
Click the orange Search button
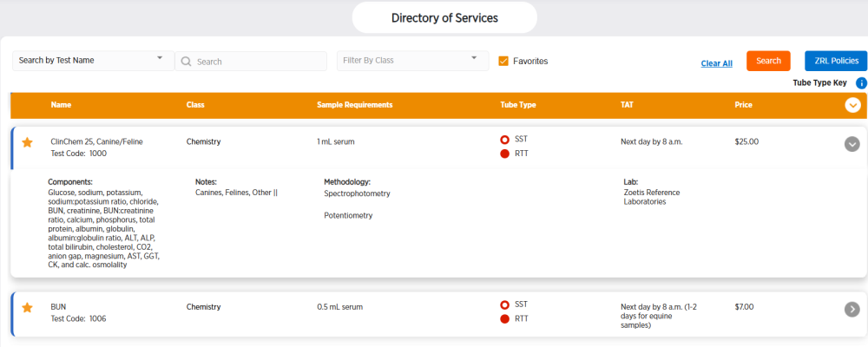click(768, 61)
